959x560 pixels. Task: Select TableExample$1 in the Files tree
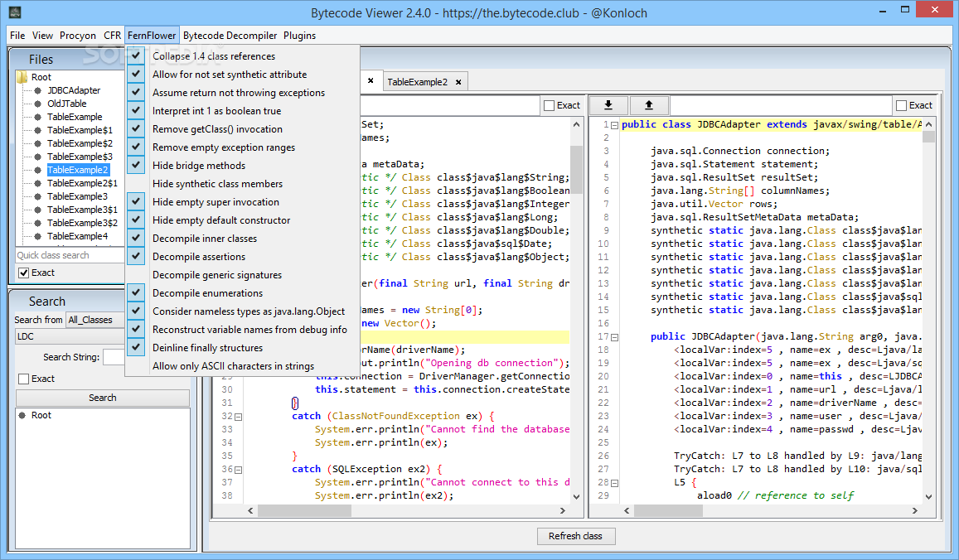[x=80, y=130]
